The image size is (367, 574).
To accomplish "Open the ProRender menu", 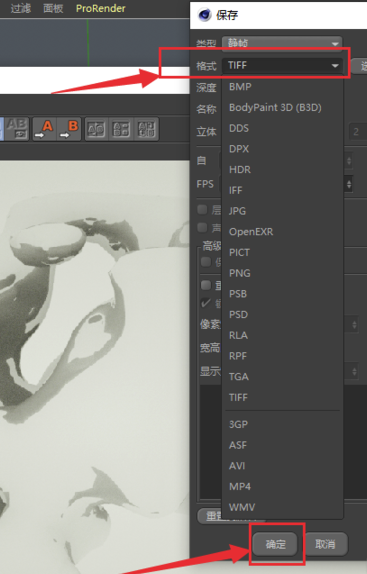I will (x=100, y=8).
